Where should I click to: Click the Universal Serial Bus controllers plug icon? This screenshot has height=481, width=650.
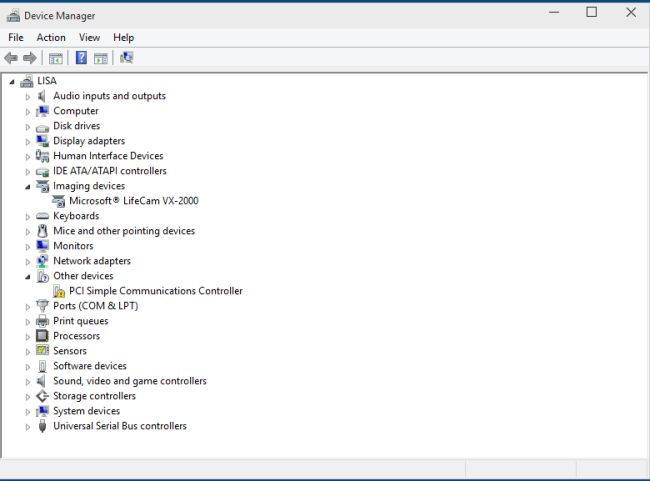pos(42,426)
